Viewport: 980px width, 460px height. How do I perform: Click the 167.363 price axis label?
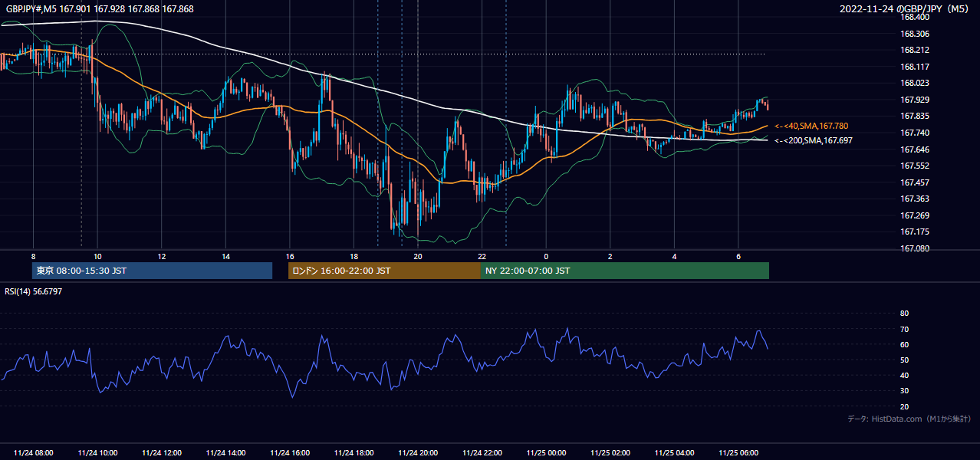[914, 199]
